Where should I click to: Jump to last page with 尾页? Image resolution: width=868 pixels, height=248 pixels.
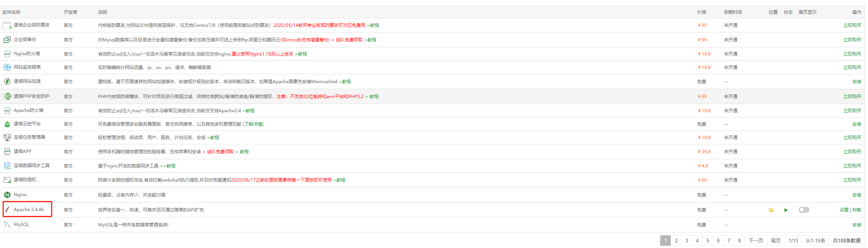pyautogui.click(x=775, y=241)
